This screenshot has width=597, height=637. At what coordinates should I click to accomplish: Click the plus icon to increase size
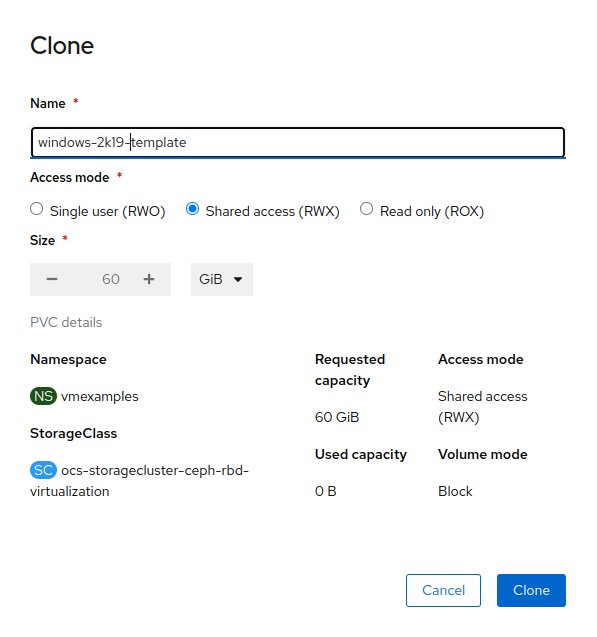coord(149,279)
